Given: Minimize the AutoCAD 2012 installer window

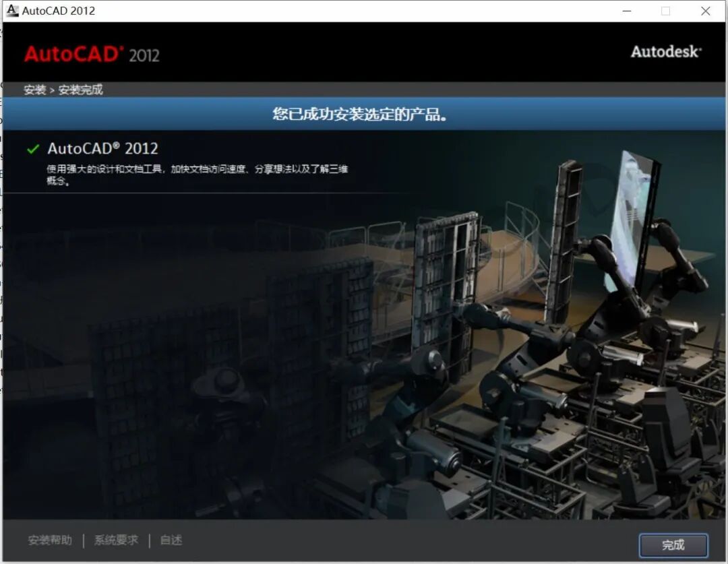Looking at the screenshot, I should pos(627,11).
